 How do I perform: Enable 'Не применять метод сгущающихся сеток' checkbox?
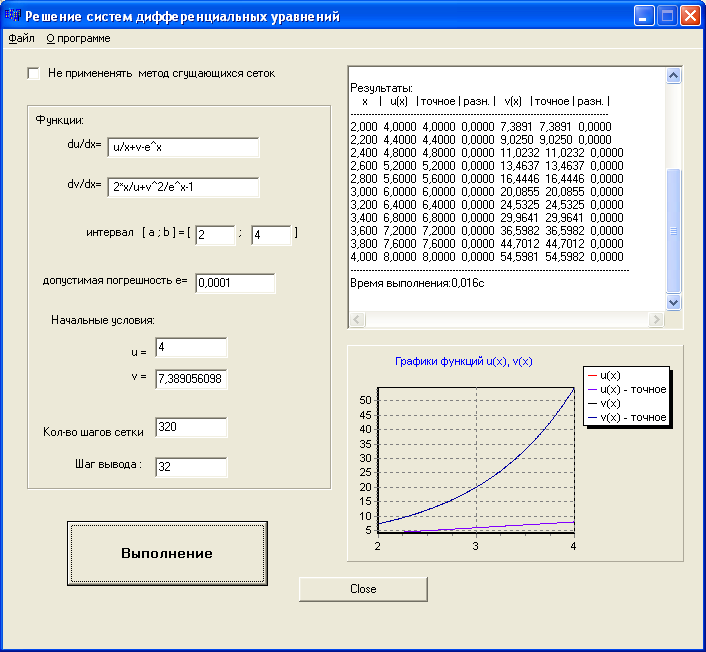click(x=34, y=73)
